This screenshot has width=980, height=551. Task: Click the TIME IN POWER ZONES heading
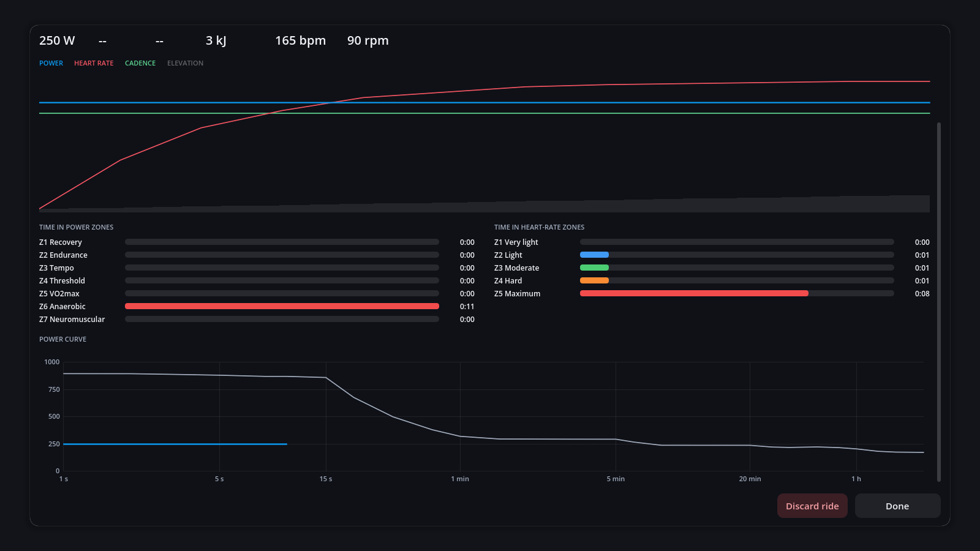[77, 227]
